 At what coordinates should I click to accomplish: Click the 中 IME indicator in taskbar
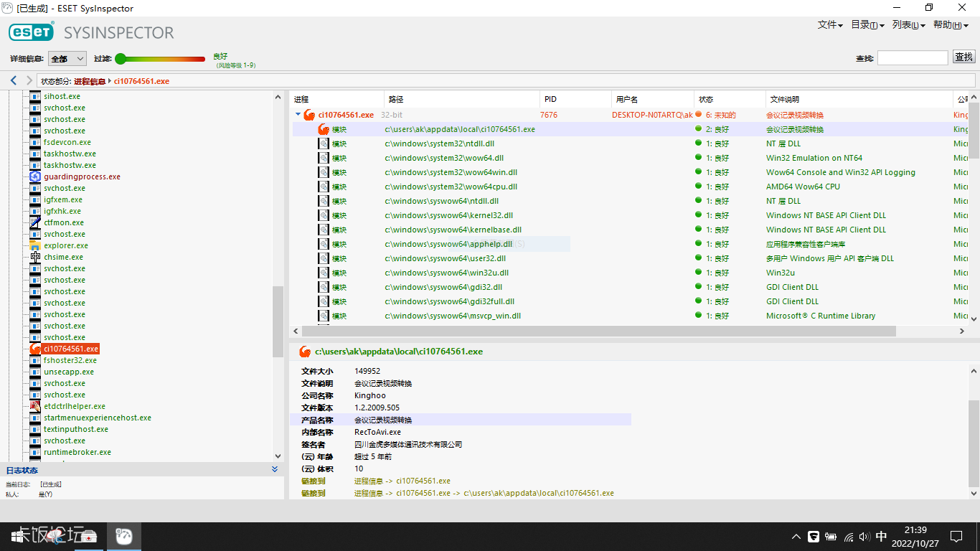882,536
